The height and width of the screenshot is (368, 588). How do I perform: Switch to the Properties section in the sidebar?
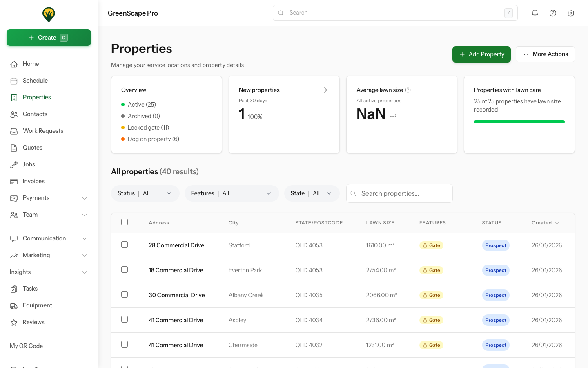click(x=36, y=97)
